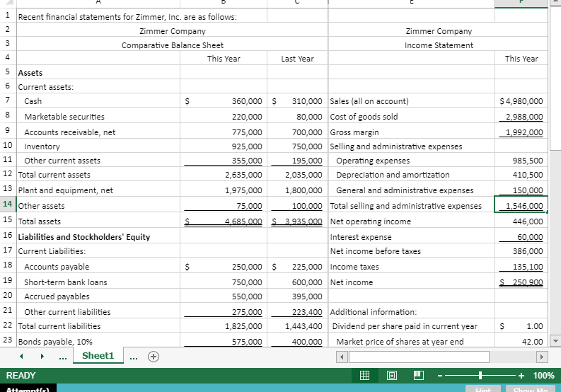The height and width of the screenshot is (392, 561).
Task: Go to previous sheet tab arrow
Action: click(21, 356)
